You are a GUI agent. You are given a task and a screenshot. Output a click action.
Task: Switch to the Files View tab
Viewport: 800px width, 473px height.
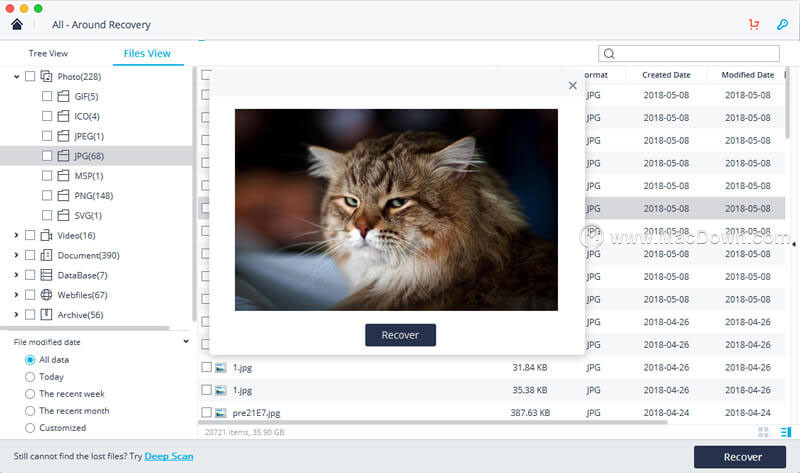pyautogui.click(x=147, y=54)
